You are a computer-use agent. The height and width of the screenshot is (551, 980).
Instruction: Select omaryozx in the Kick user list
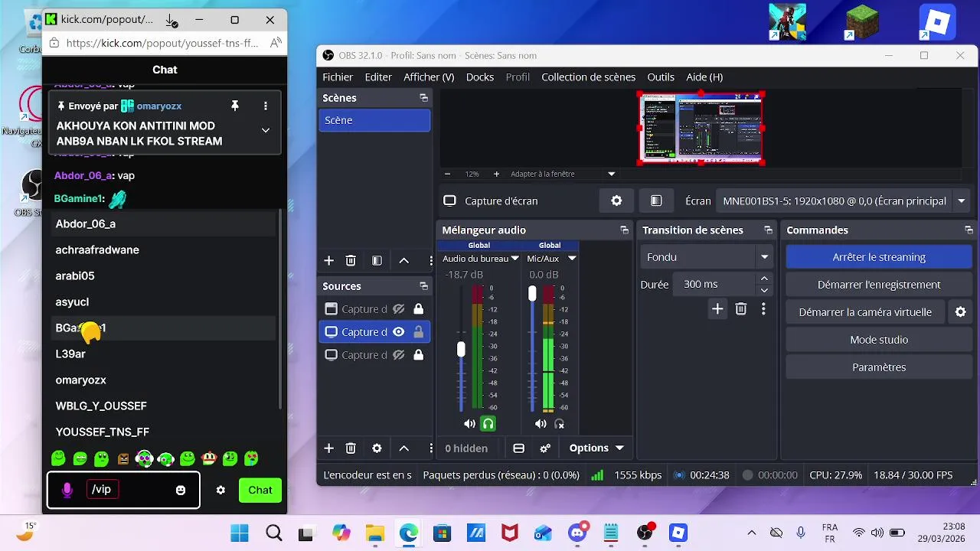[x=162, y=380]
